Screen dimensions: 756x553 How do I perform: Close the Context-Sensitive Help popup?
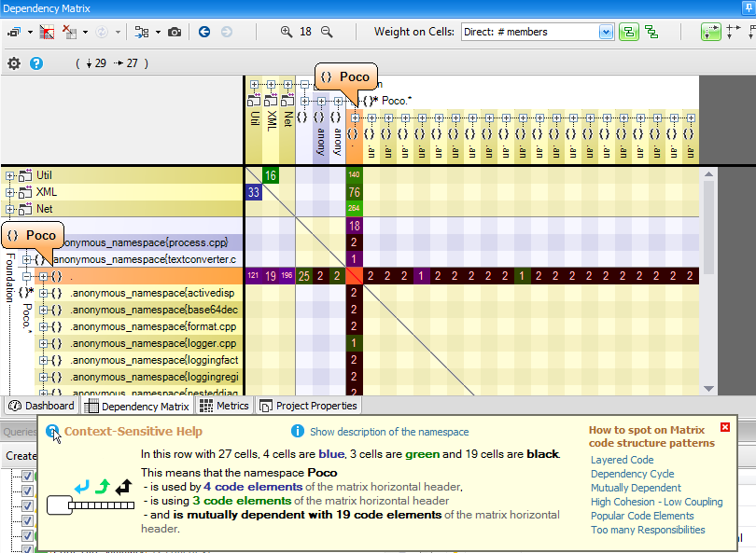(x=725, y=428)
